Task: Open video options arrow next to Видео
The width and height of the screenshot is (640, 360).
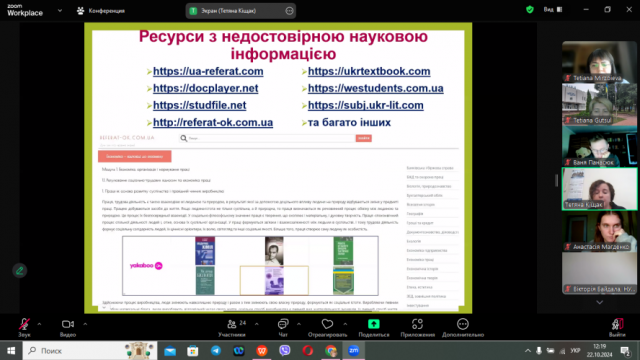Action: [x=85, y=324]
